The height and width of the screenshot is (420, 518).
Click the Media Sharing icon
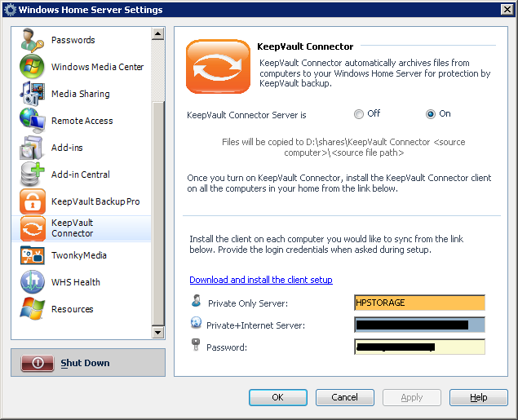click(32, 94)
